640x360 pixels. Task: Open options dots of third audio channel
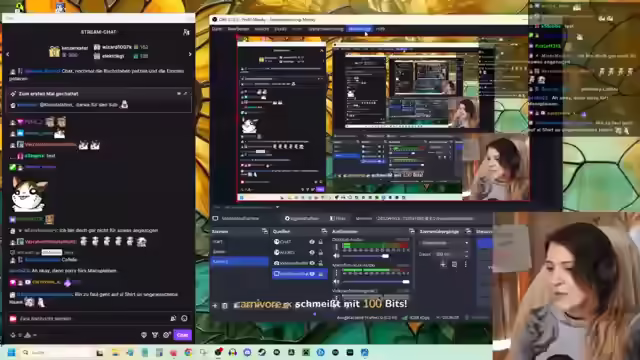tap(336, 298)
